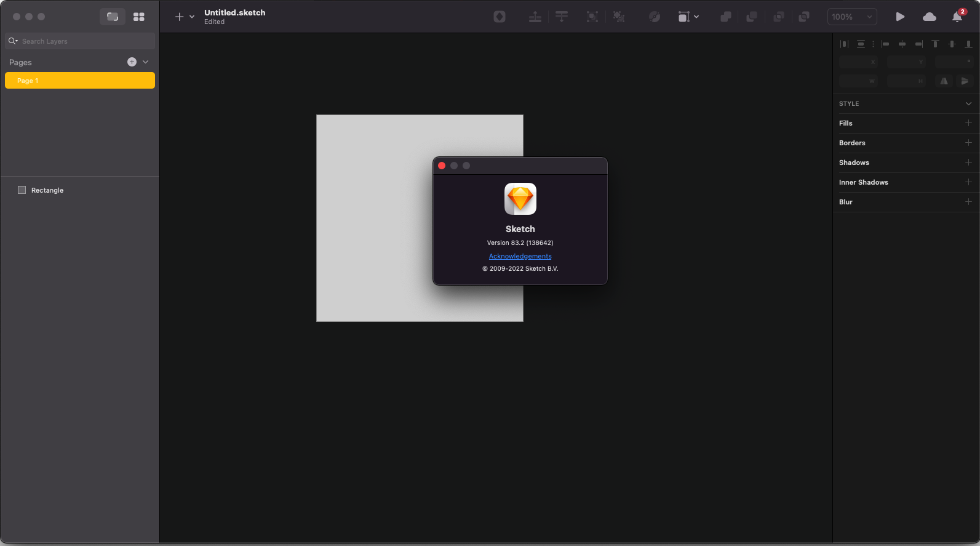
Task: Click the Inner Shadows section label
Action: (x=864, y=182)
